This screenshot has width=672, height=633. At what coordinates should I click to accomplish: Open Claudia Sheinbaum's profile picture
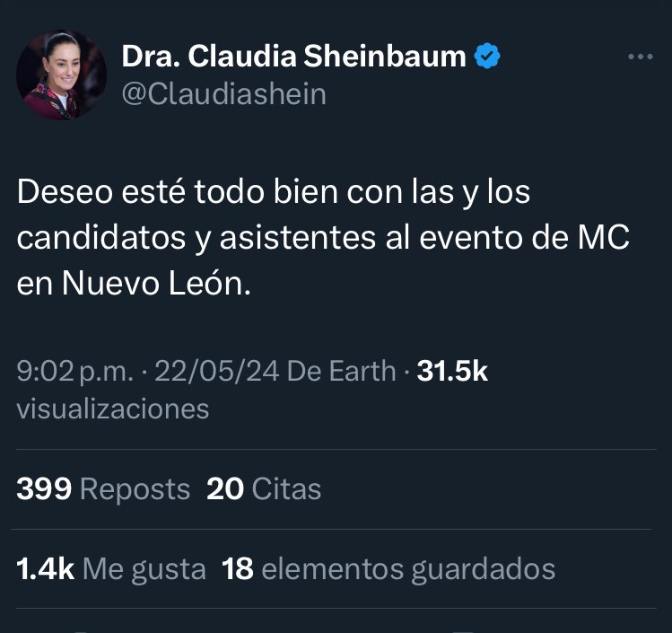[61, 75]
